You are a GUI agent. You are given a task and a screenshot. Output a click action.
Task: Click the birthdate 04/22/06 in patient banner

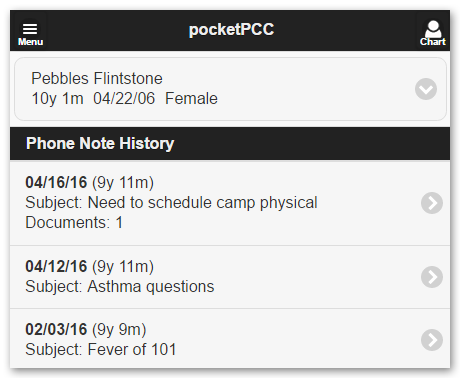[x=124, y=99]
